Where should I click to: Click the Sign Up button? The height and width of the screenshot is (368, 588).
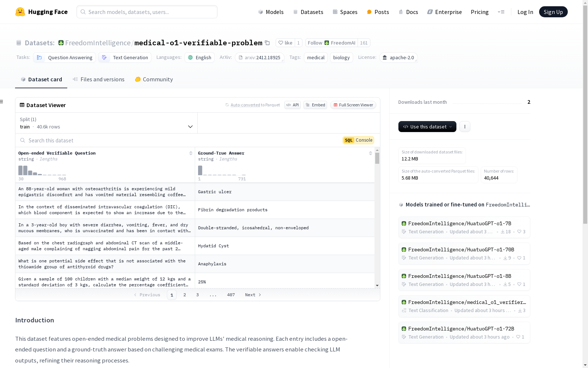[553, 12]
